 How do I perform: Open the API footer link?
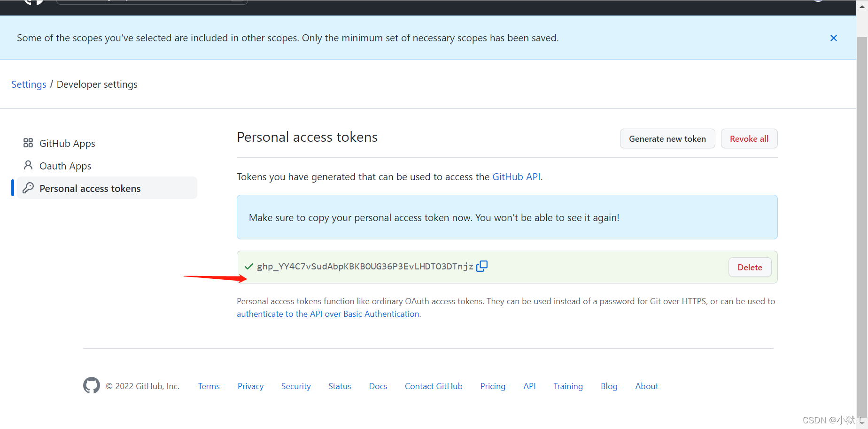[x=529, y=386]
